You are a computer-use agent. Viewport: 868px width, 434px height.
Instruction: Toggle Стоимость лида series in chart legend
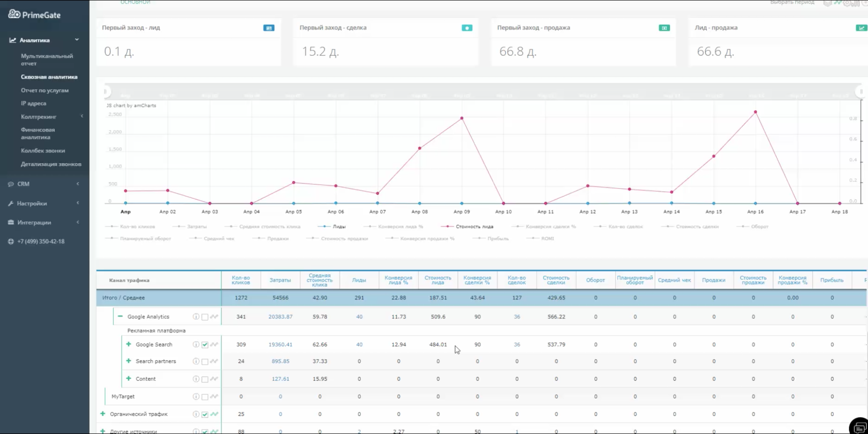[x=474, y=226]
